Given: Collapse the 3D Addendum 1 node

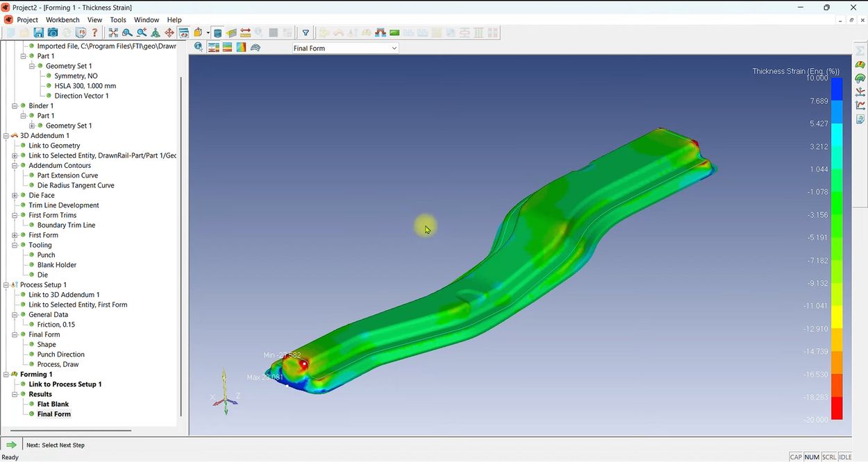Looking at the screenshot, I should point(6,136).
